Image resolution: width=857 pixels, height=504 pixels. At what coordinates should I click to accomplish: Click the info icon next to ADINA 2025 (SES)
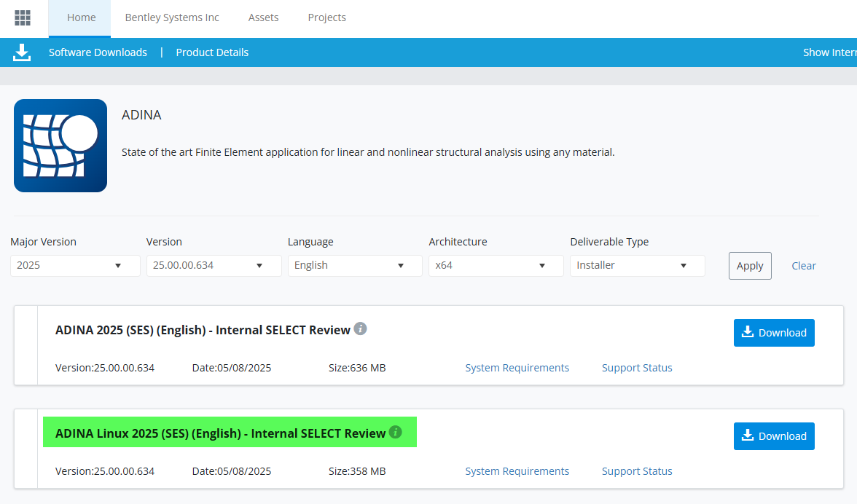click(360, 328)
